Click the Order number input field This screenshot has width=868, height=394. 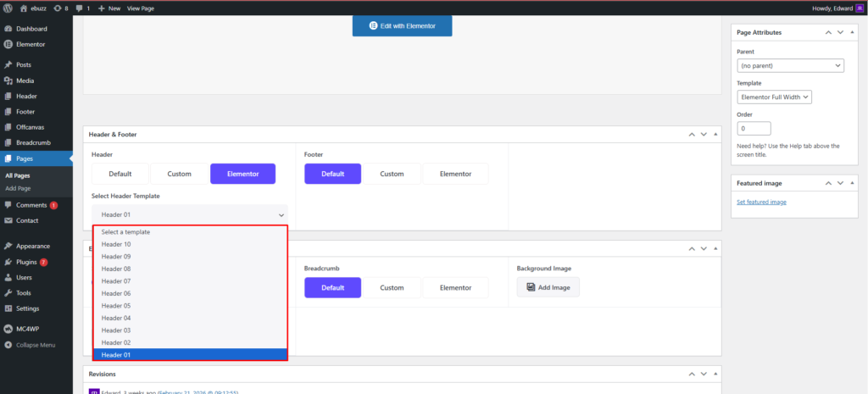pos(754,129)
